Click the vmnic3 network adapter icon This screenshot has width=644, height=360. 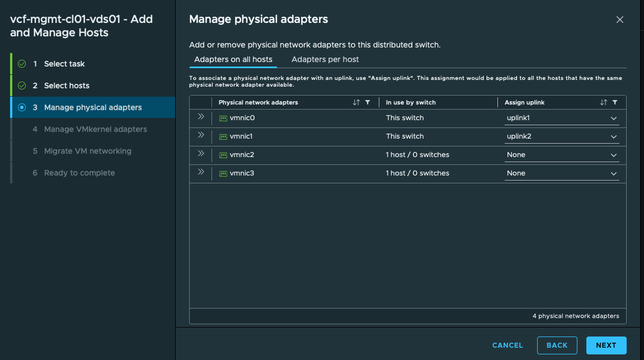(223, 174)
